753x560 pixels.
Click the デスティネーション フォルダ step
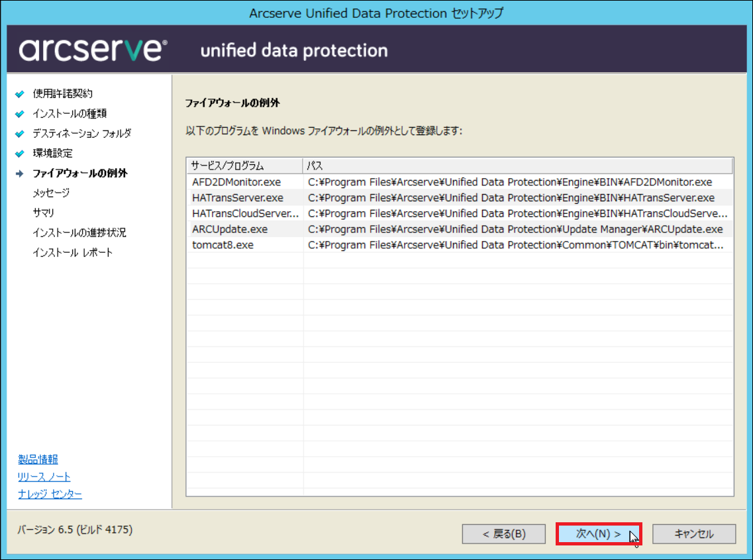point(81,134)
